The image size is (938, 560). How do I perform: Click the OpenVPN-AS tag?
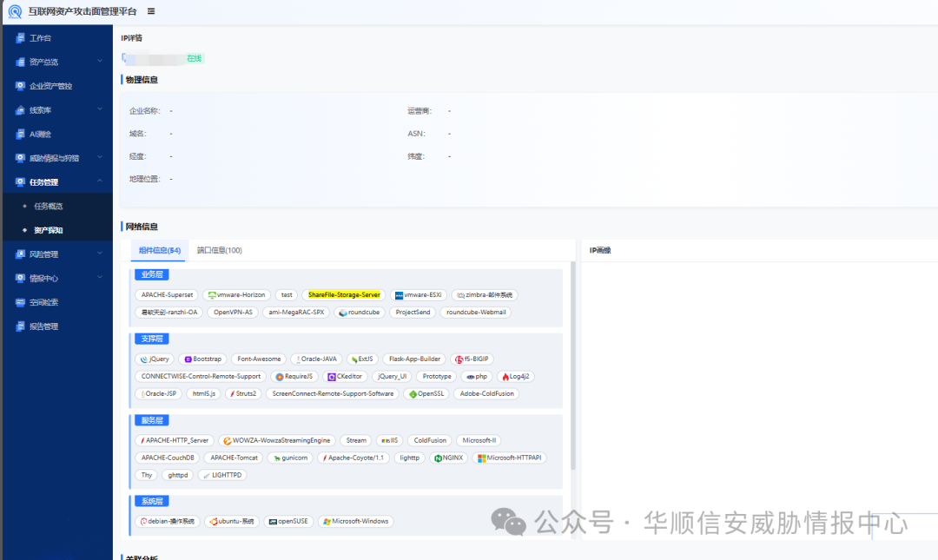(234, 313)
